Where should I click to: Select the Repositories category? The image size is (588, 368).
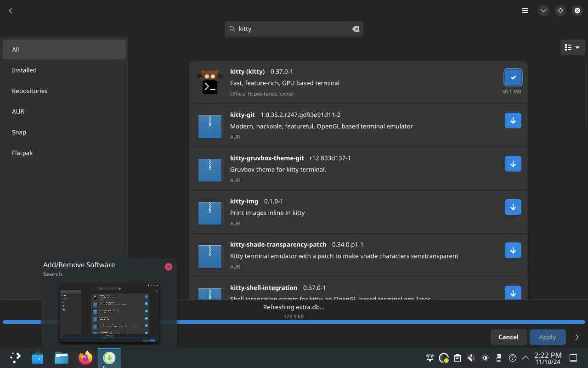pyautogui.click(x=64, y=91)
